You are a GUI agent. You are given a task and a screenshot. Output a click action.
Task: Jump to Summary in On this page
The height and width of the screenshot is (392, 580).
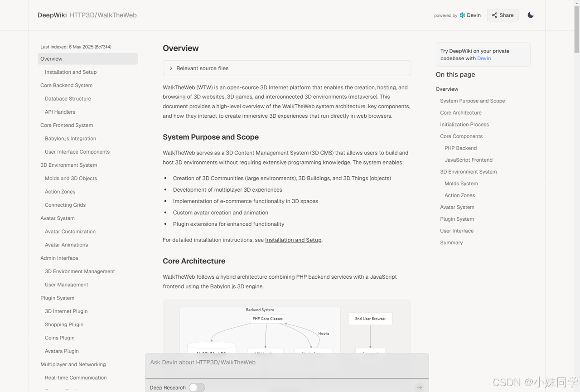[x=451, y=242]
